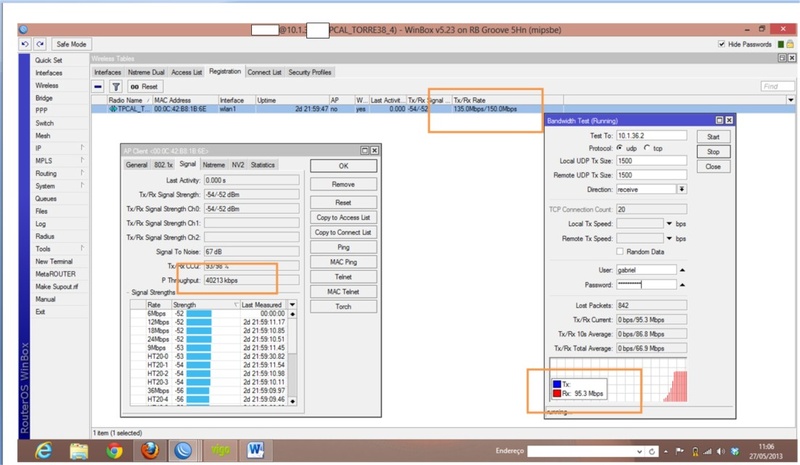The width and height of the screenshot is (800, 465).
Task: Click the Stop button in Bandwidth Test
Action: pos(713,152)
